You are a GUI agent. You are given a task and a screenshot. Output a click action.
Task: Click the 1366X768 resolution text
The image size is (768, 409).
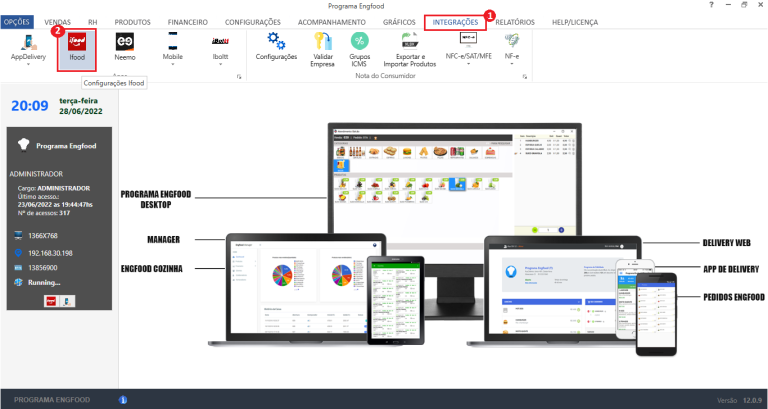[x=43, y=236]
